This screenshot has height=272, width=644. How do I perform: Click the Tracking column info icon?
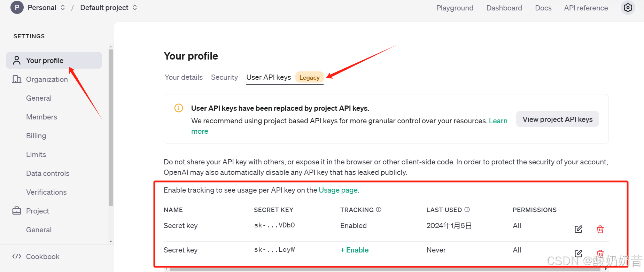click(x=379, y=210)
